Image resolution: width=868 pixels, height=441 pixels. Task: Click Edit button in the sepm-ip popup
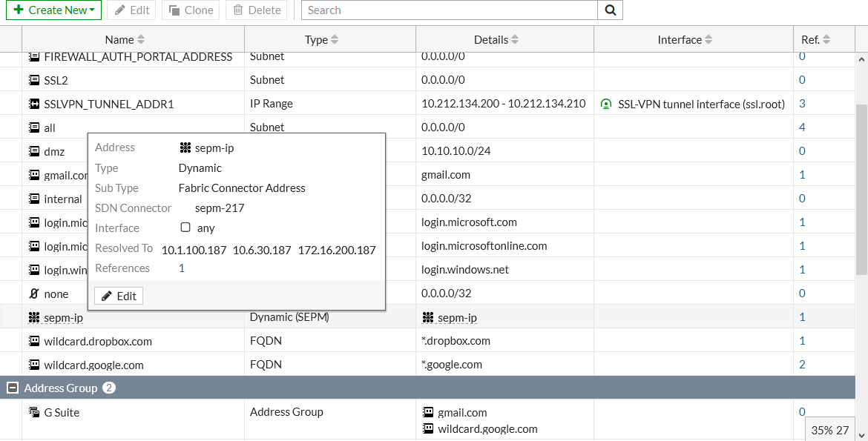point(119,296)
